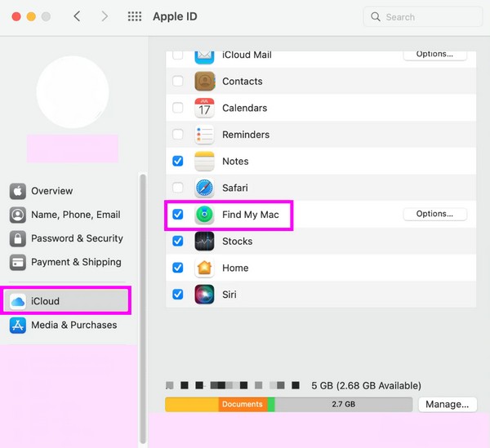Click the 5 GB (2.68 GB Available) text

tap(366, 385)
